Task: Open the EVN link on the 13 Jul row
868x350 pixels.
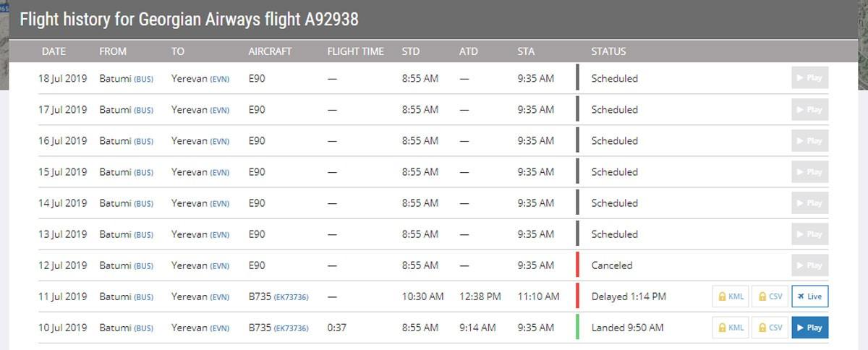Action: point(219,235)
